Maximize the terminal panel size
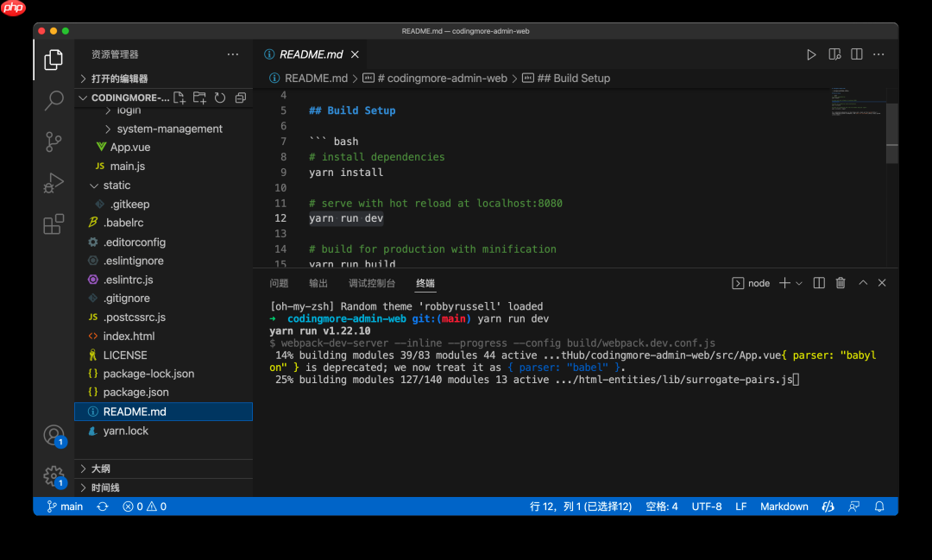The height and width of the screenshot is (560, 932). 861,283
